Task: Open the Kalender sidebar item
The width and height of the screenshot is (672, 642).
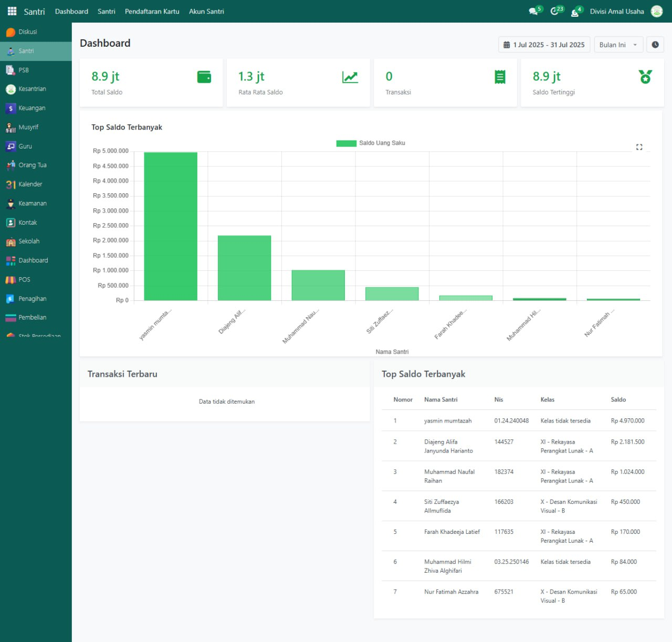Action: 30,184
